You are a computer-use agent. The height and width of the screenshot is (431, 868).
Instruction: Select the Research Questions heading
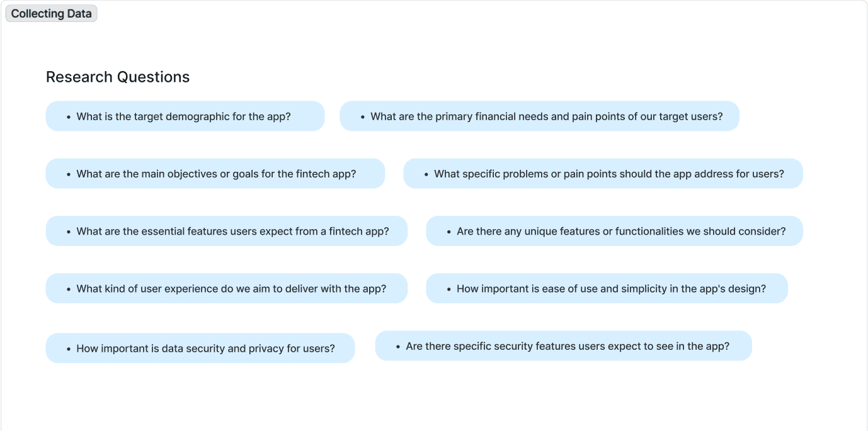pyautogui.click(x=118, y=77)
